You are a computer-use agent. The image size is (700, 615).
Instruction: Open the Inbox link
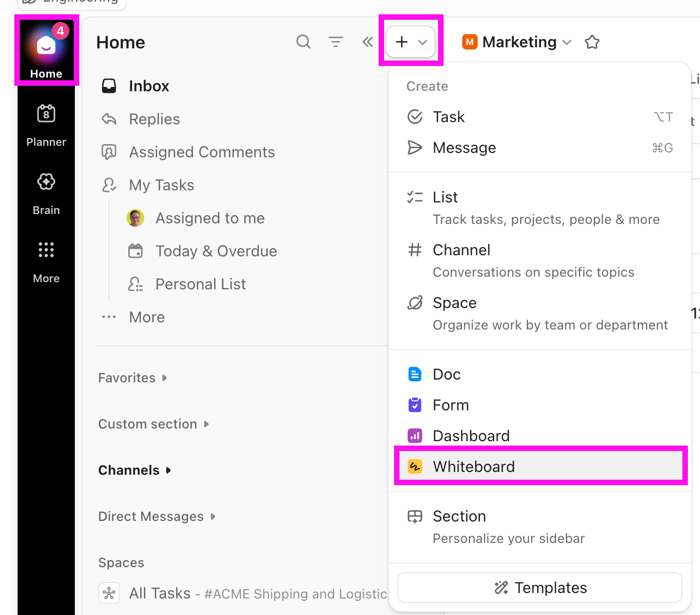(x=149, y=86)
